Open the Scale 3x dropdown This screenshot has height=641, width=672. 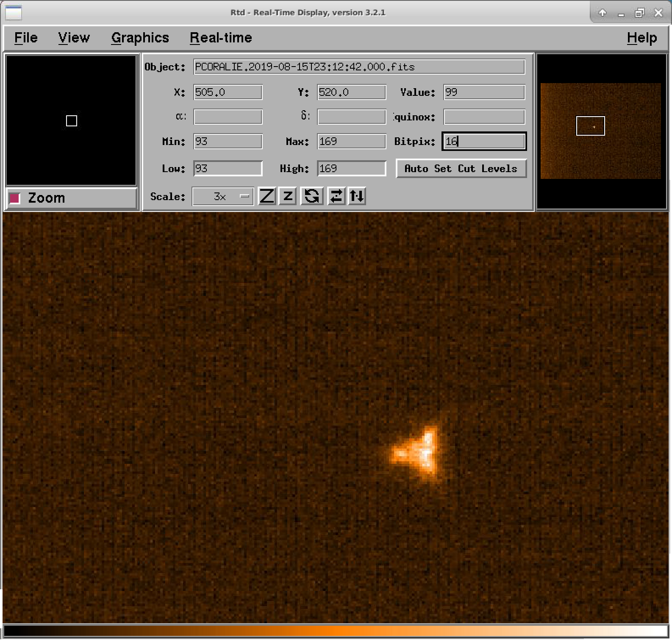(x=223, y=196)
